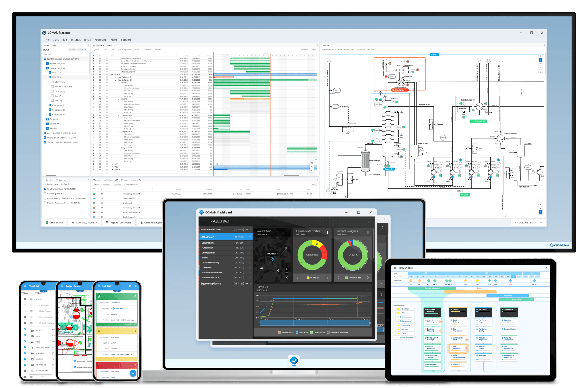588x388 pixels.
Task: Click the Ramp Up chart left range handle
Action: pyautogui.click(x=260, y=323)
